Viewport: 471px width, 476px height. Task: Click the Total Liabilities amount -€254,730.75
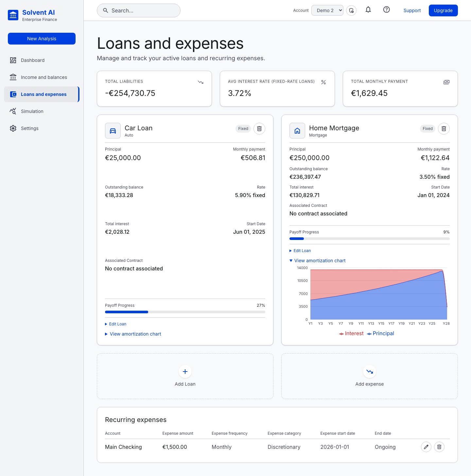click(x=130, y=93)
